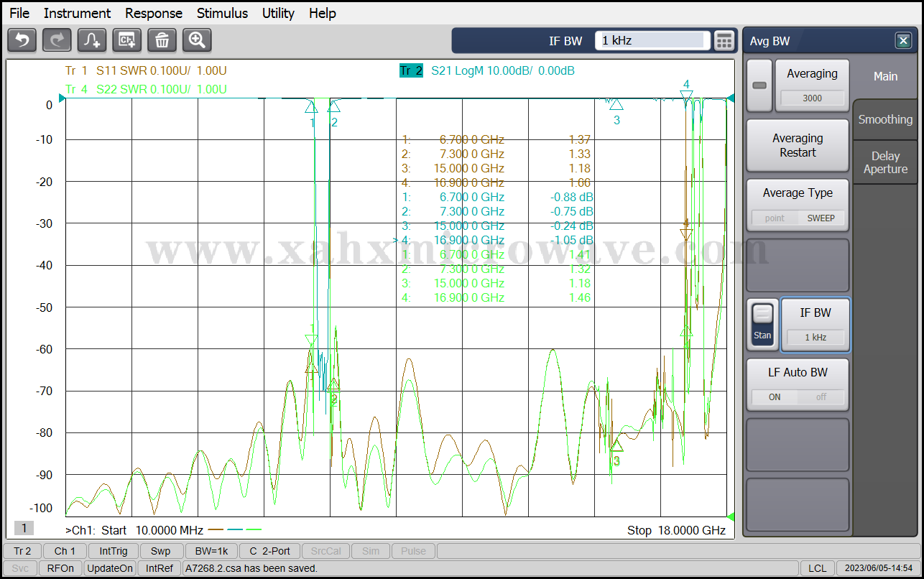Open the Help menu
The width and height of the screenshot is (924, 579).
point(323,13)
